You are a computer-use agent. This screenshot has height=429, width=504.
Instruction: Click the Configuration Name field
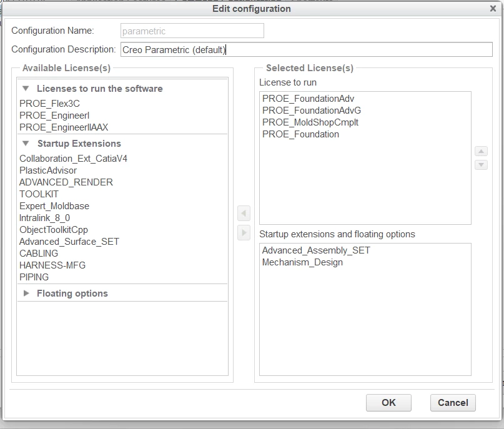pyautogui.click(x=192, y=31)
